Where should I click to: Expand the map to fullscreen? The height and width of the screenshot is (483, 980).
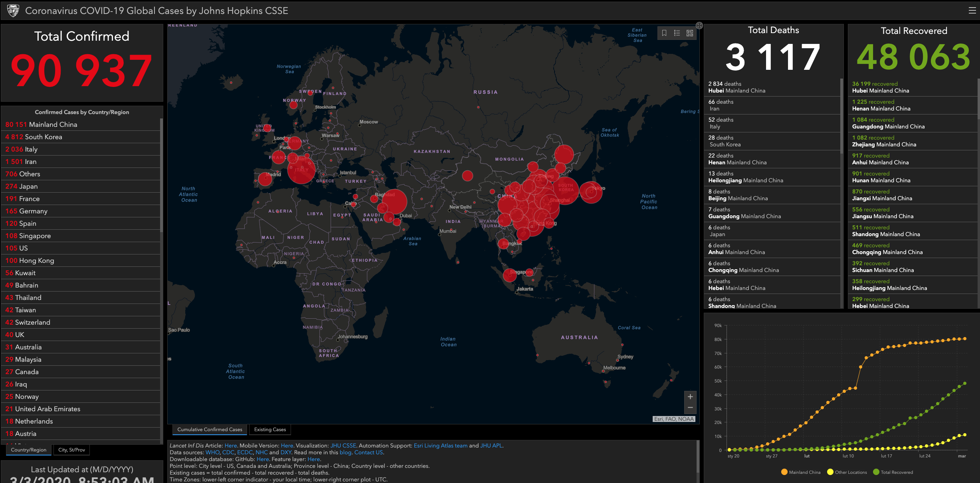coord(699,26)
